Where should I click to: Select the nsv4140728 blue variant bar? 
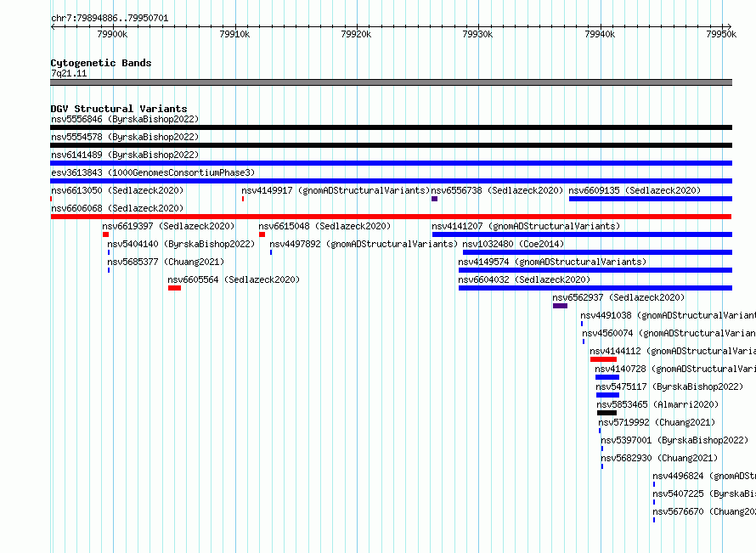(607, 377)
